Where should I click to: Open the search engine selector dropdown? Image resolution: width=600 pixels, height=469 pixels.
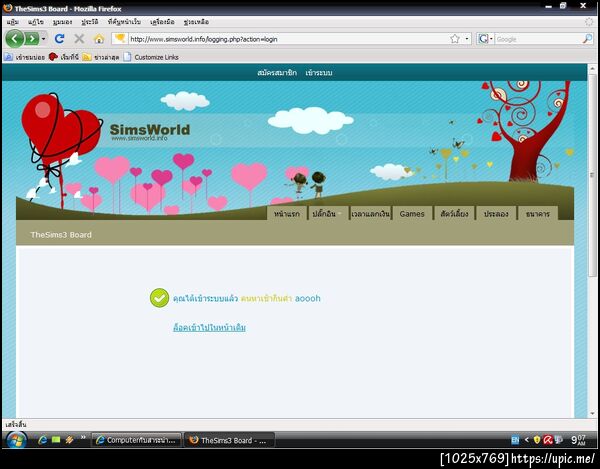click(486, 39)
